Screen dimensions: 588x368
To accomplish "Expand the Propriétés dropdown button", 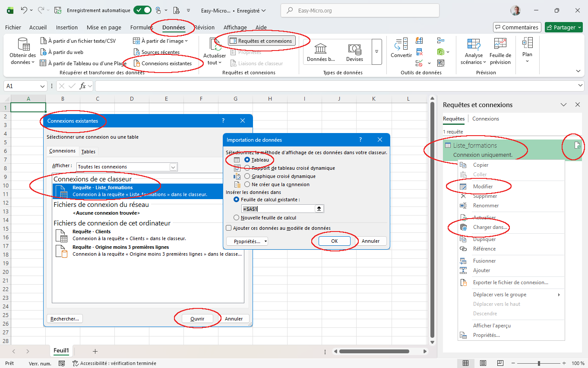I will (247, 241).
